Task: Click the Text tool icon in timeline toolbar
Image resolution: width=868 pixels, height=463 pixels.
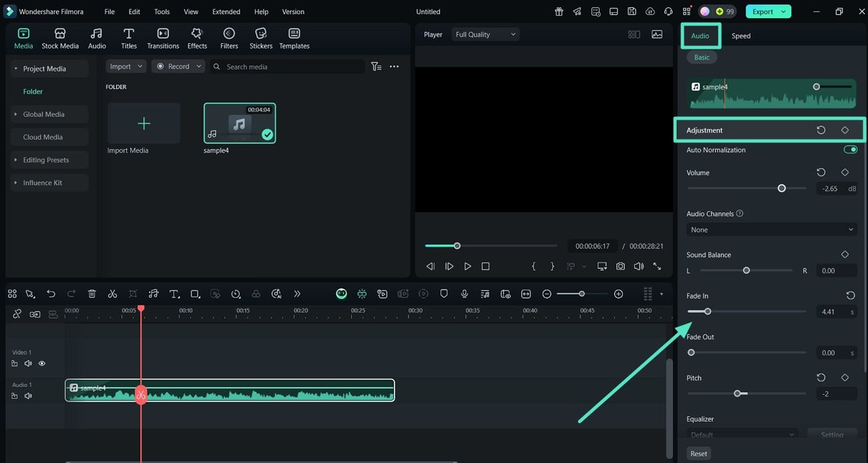Action: click(x=174, y=294)
